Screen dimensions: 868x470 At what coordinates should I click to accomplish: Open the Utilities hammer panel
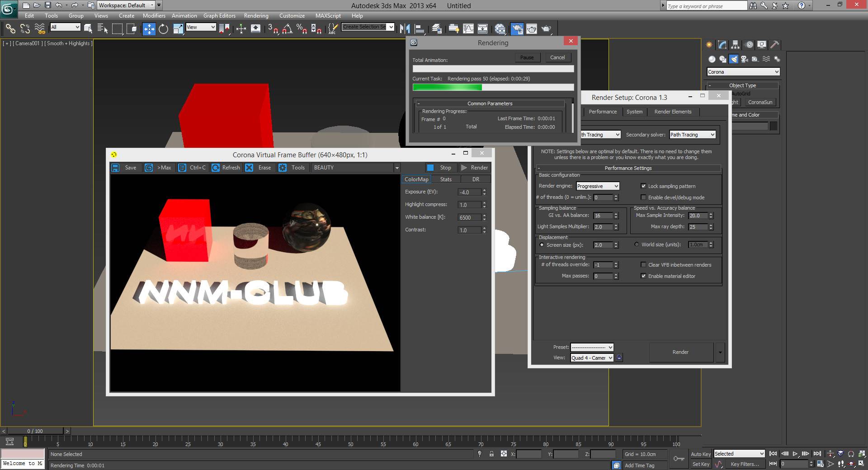pyautogui.click(x=775, y=45)
